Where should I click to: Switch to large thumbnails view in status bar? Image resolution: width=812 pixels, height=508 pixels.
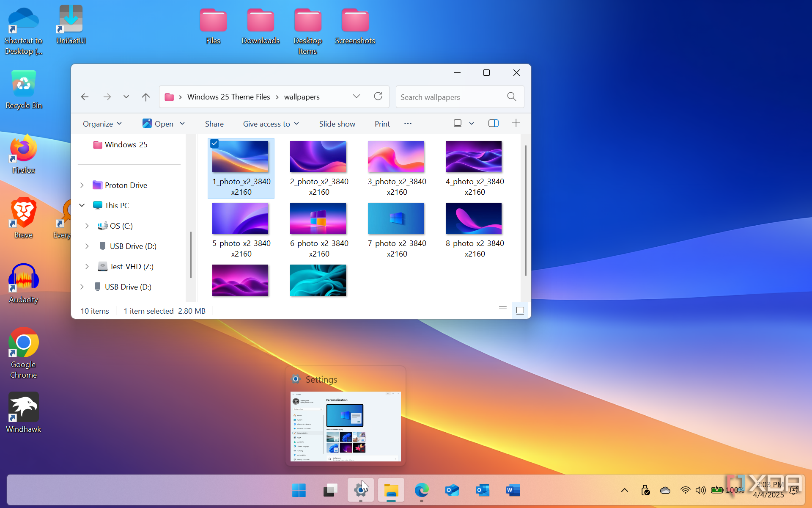point(520,310)
